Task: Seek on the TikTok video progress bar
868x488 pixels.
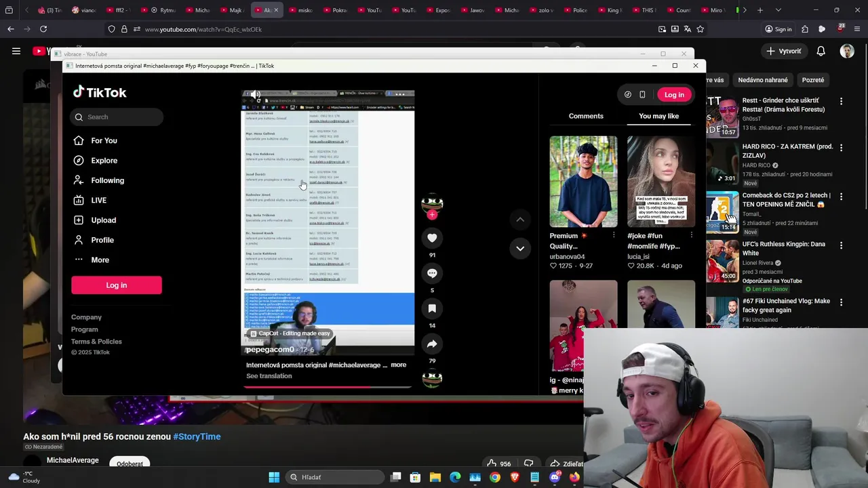Action: click(x=328, y=387)
